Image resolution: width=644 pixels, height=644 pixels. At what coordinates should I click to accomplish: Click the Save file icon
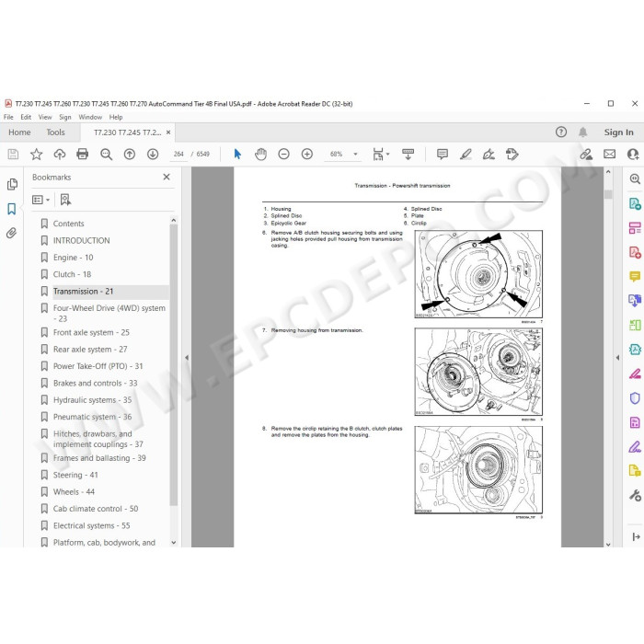pos(13,154)
